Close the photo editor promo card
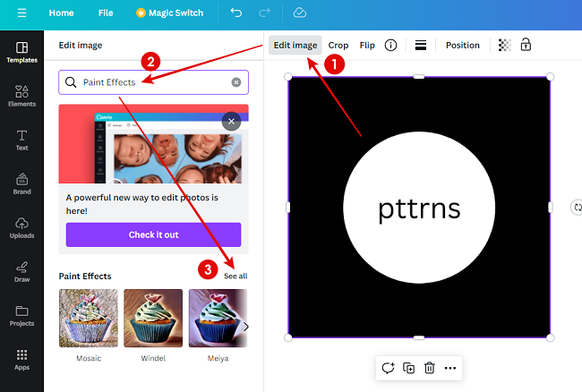This screenshot has height=392, width=582. pyautogui.click(x=231, y=122)
